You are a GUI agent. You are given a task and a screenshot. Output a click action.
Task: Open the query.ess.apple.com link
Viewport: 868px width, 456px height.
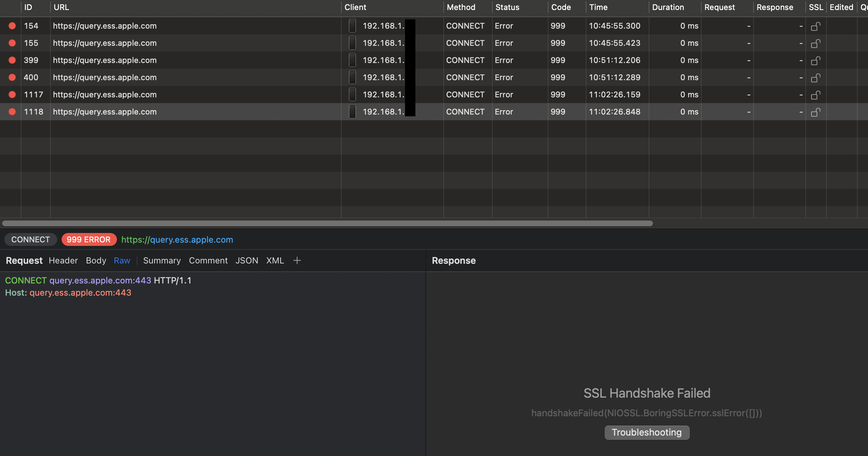coord(177,239)
